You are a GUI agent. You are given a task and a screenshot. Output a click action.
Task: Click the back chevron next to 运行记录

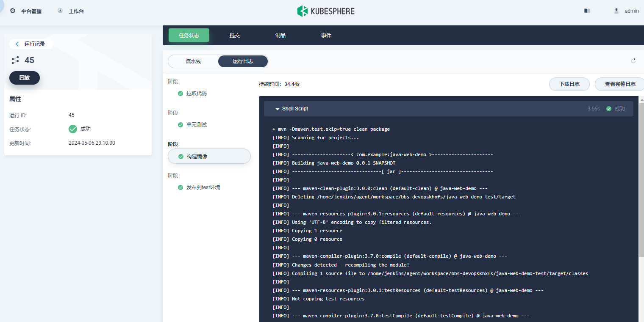pos(17,44)
